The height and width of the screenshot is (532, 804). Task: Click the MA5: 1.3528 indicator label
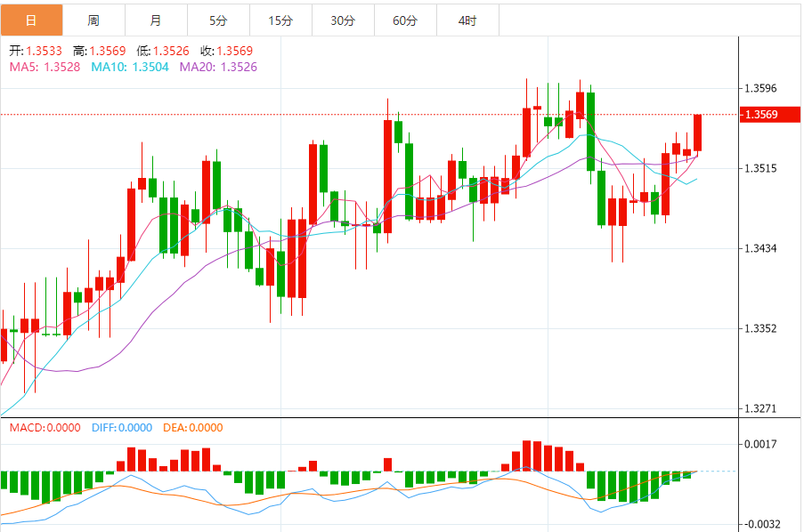coord(45,67)
